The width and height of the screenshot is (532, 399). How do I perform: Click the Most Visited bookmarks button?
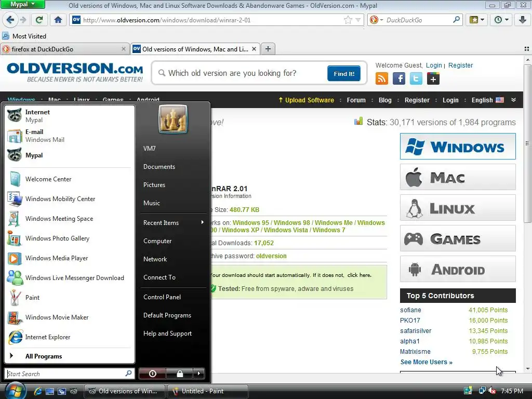click(24, 36)
